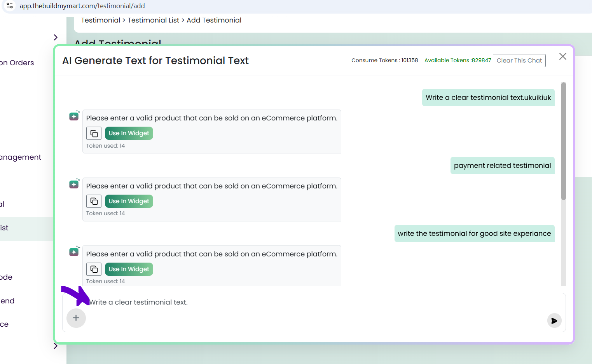The height and width of the screenshot is (364, 592).
Task: Select the highlighted List sidebar item
Action: point(26,228)
